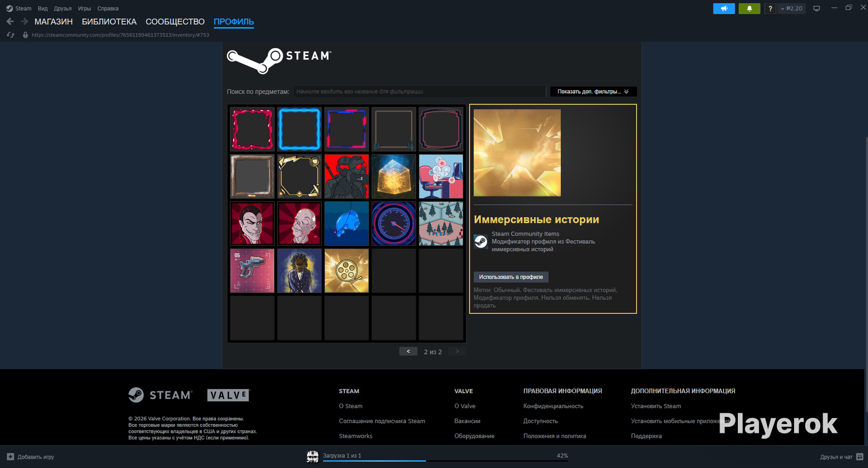Open the Конфиденциальность footer link

coord(553,406)
